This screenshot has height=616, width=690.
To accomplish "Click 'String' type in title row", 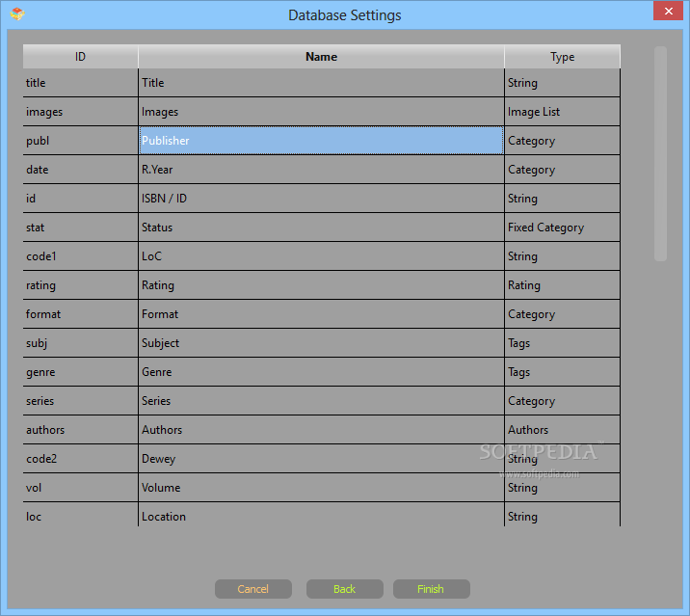I will point(563,83).
